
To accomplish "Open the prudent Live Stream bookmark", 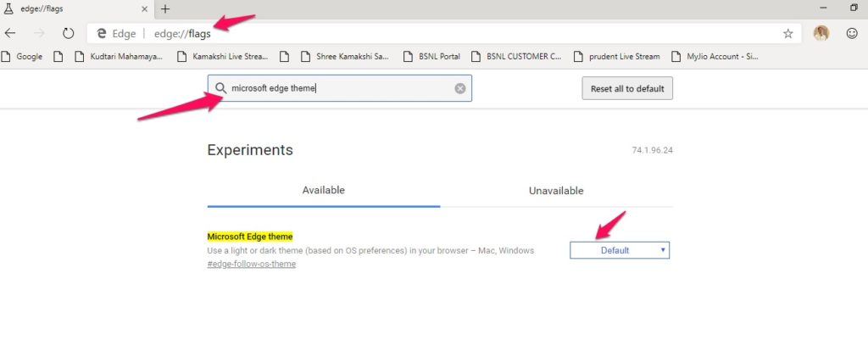I will click(x=617, y=57).
